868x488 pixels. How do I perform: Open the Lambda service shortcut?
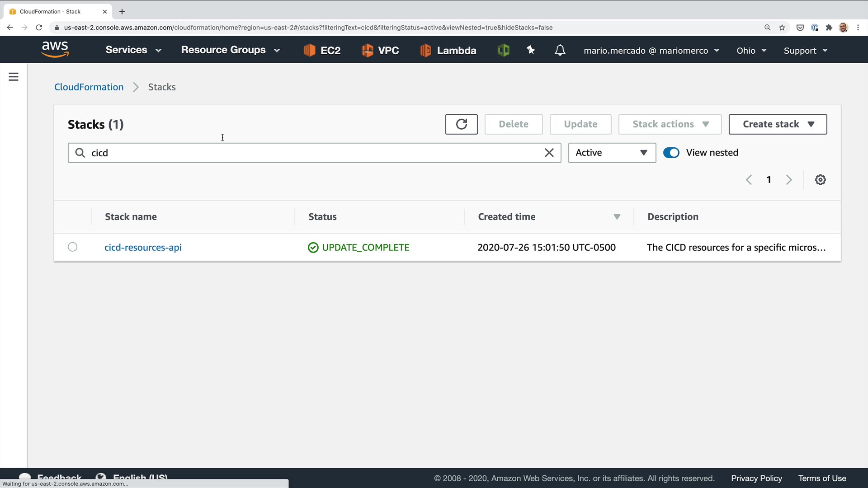[448, 50]
